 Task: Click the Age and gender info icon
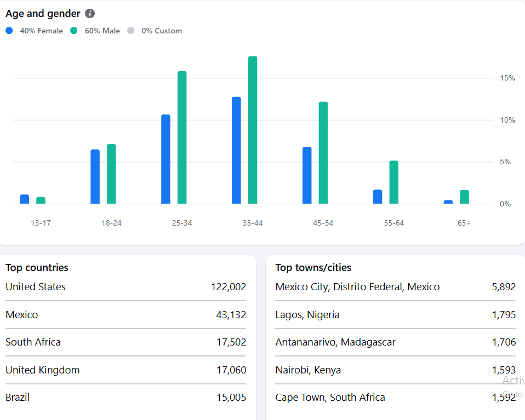point(90,14)
